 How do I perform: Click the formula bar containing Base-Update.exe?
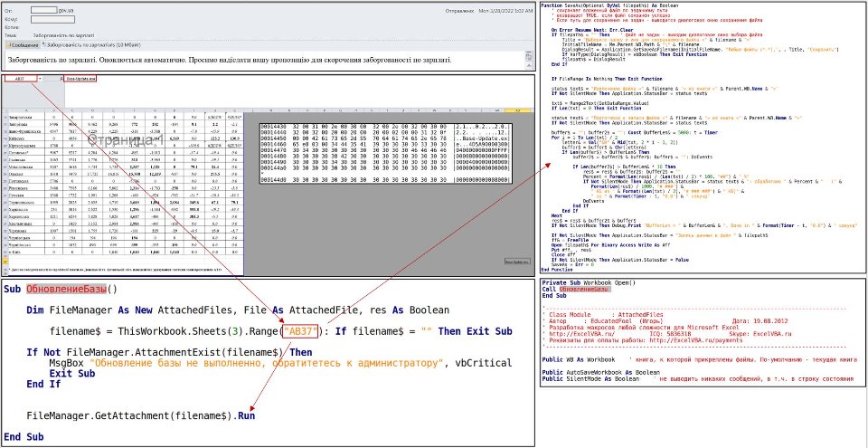coord(80,80)
